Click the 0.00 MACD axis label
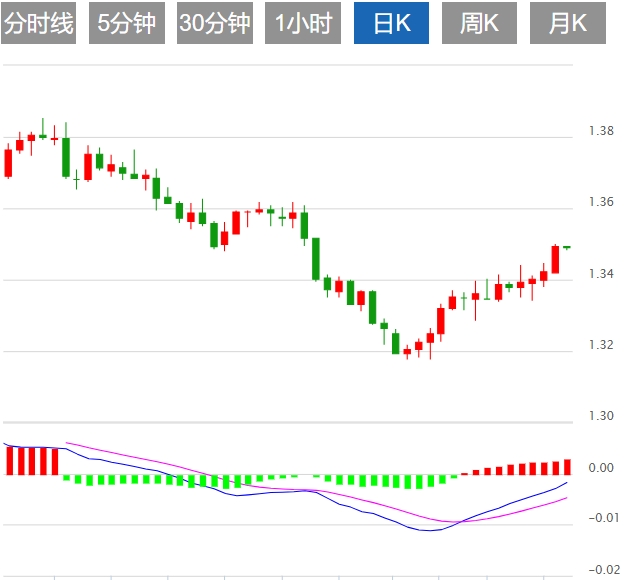Image resolution: width=636 pixels, height=580 pixels. point(601,467)
